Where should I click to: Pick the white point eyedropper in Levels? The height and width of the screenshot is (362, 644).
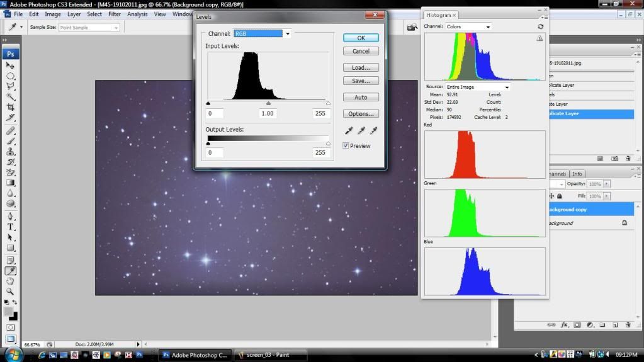[x=373, y=131]
